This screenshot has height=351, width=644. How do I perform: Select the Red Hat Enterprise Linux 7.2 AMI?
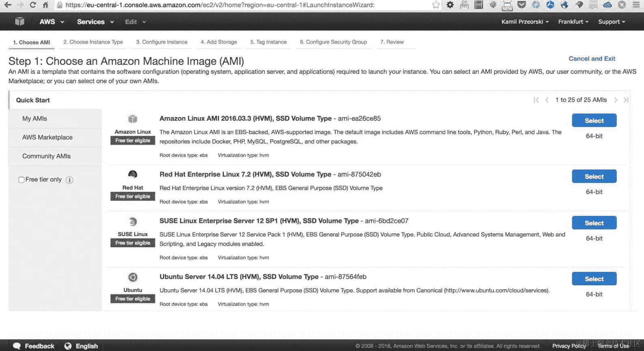pos(594,177)
